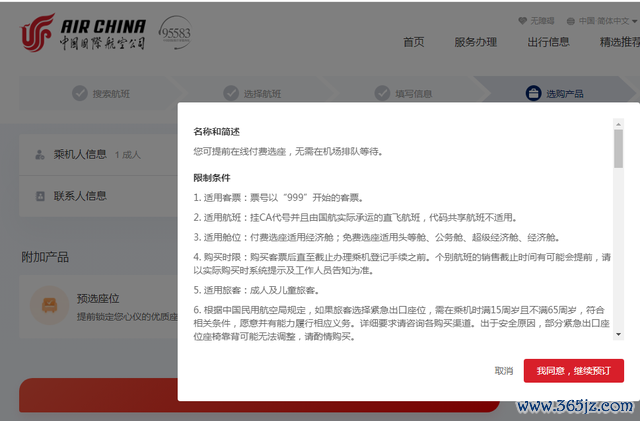Click 我同意，继续预订 button
This screenshot has width=640, height=421.
(x=573, y=371)
